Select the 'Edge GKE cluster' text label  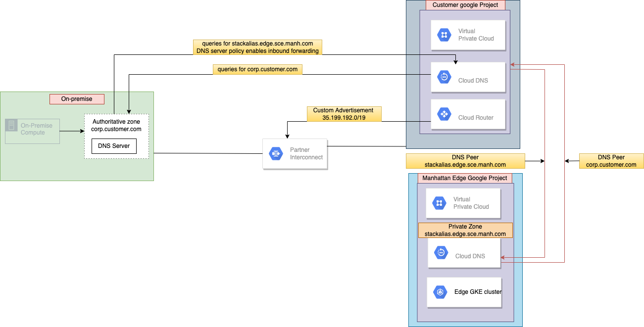[x=478, y=292]
